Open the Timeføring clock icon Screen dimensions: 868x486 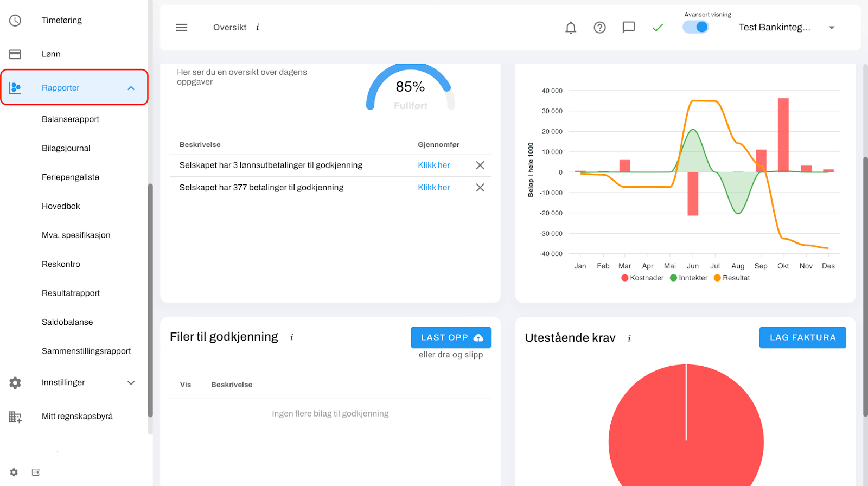pos(15,21)
